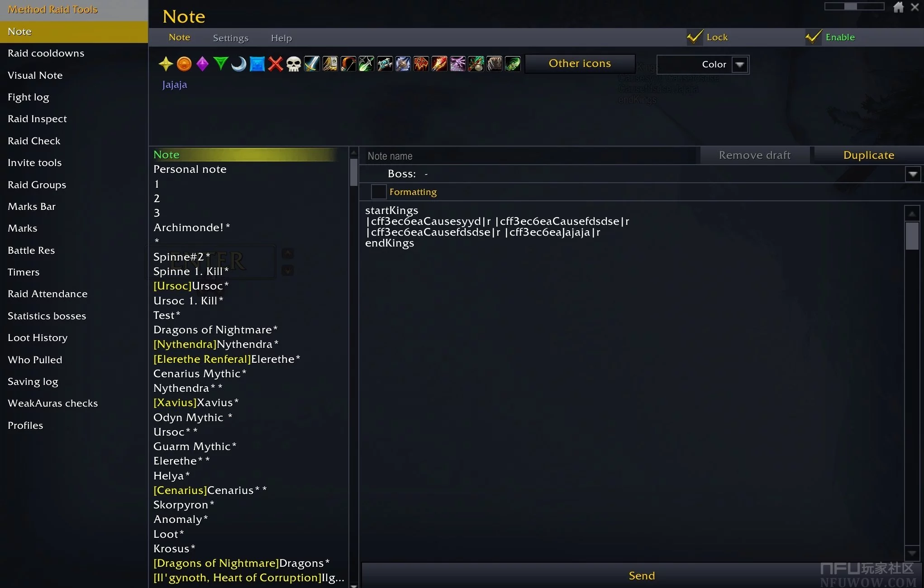The height and width of the screenshot is (588, 924).
Task: Insert the yellow star raid marker
Action: coord(166,64)
